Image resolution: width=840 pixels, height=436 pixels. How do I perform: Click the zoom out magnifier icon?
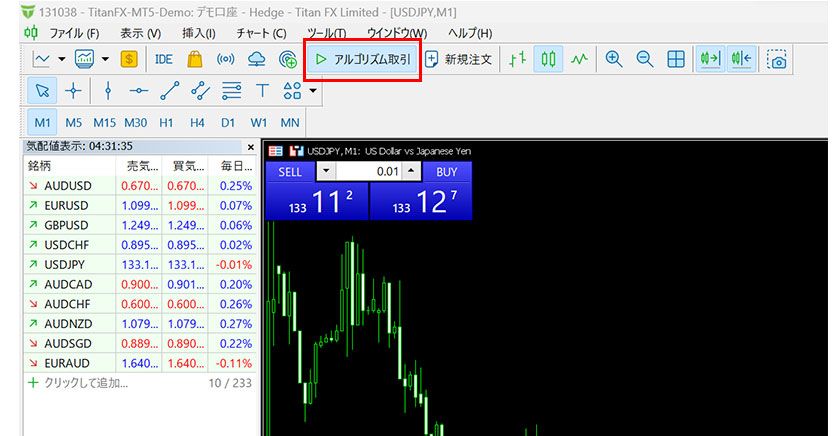point(645,59)
